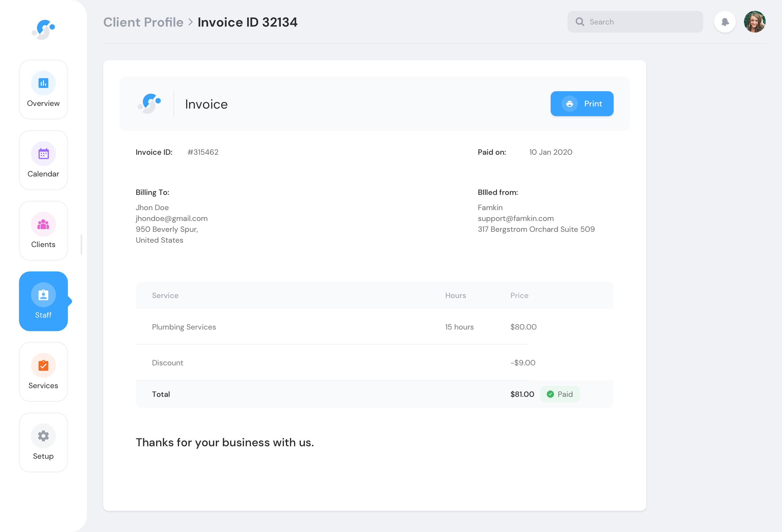Click the Invoice ID 32134 breadcrumb title
This screenshot has width=782, height=532.
[x=248, y=22]
